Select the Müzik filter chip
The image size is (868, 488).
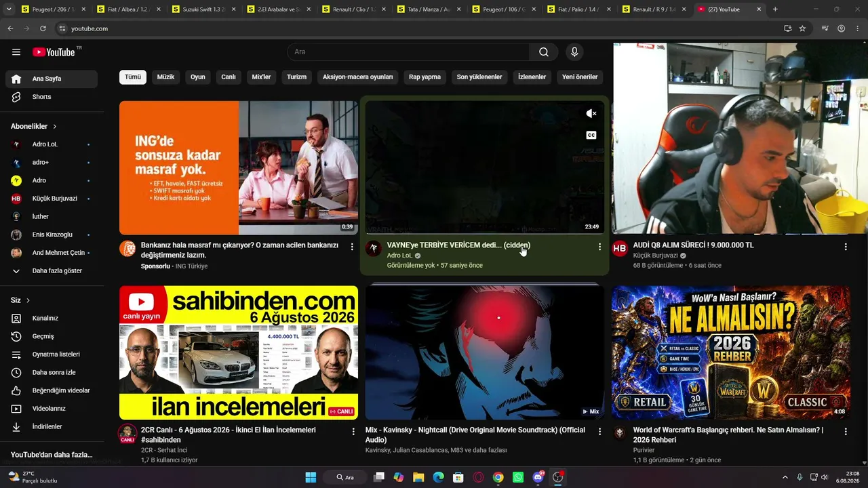pos(166,77)
